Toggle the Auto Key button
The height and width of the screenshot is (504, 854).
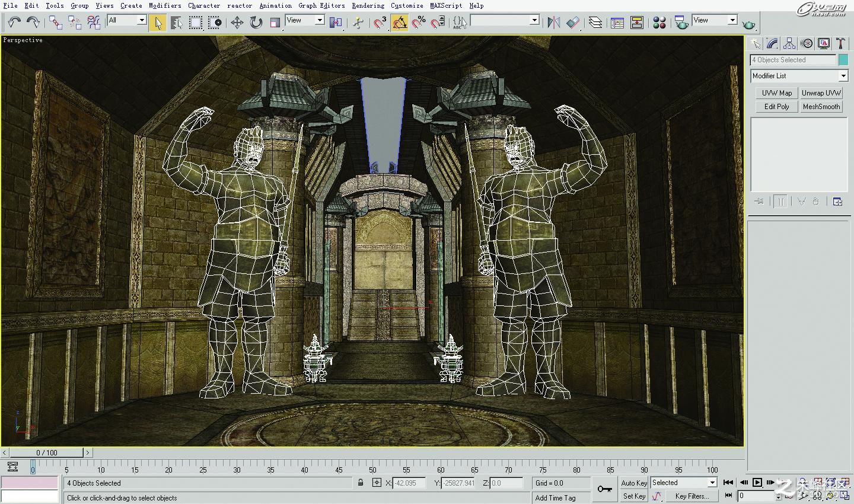click(634, 483)
